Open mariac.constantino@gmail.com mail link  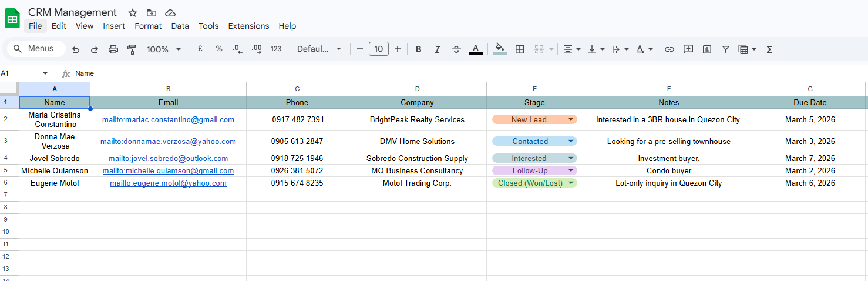coord(168,119)
